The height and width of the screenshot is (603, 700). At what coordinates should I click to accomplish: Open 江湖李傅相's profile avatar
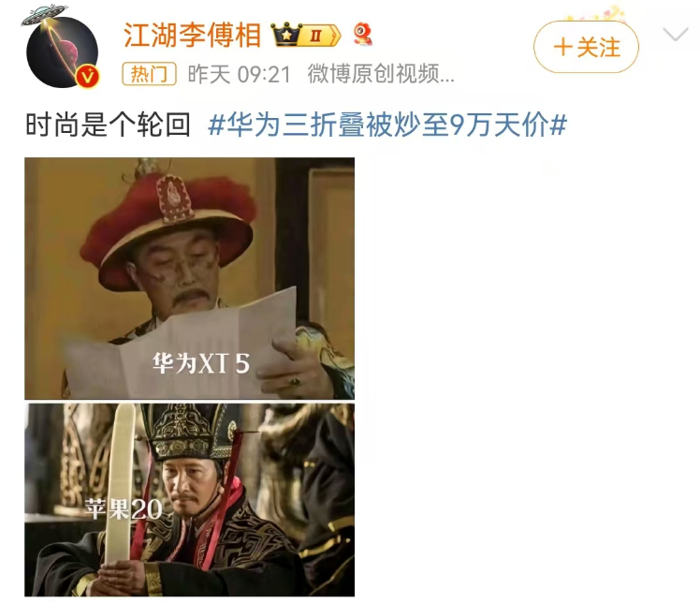pyautogui.click(x=62, y=51)
